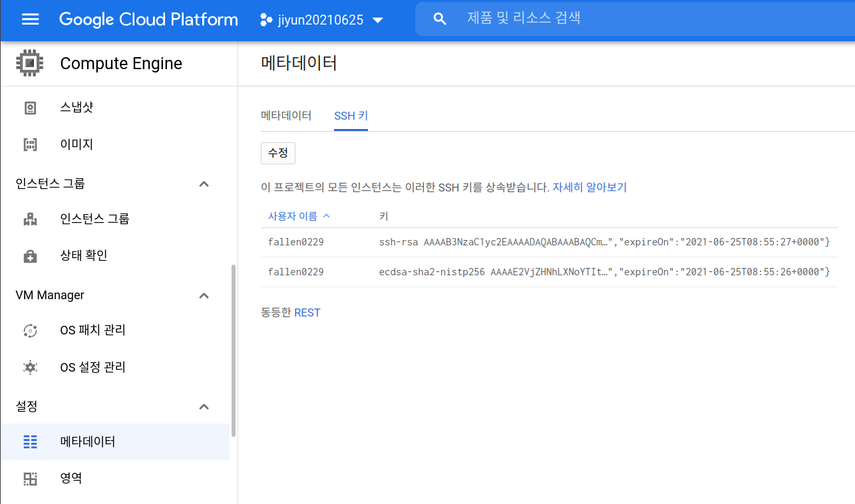855x504 pixels.
Task: Click the 수정 edit button
Action: pyautogui.click(x=278, y=153)
